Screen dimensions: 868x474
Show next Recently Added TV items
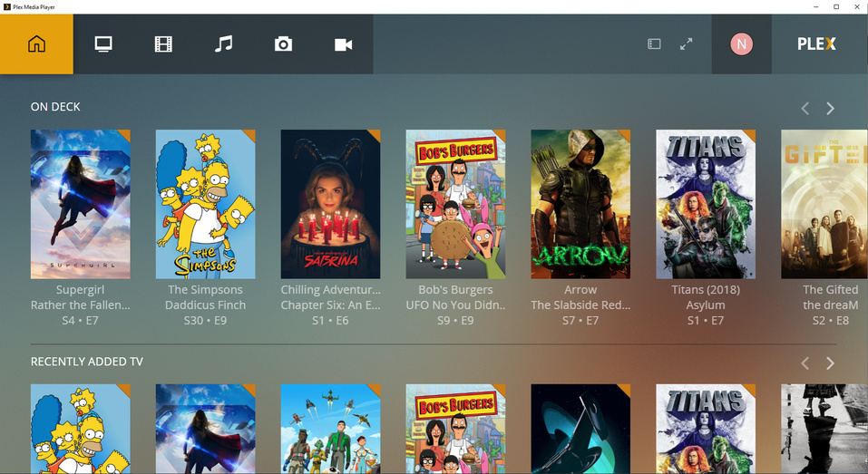click(x=830, y=363)
